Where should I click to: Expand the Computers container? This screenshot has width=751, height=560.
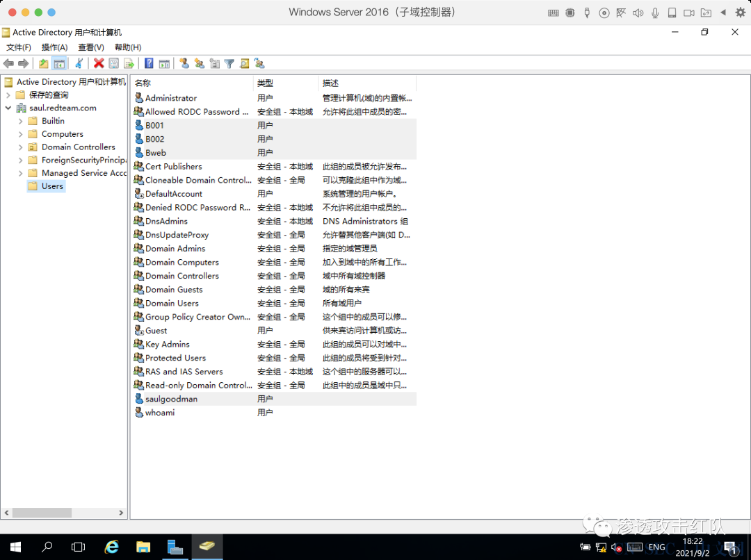pyautogui.click(x=21, y=134)
